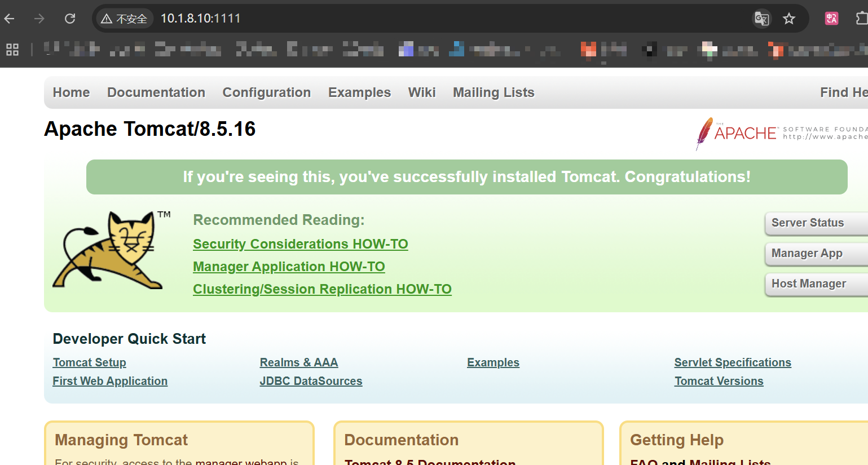Open the Tomcat Setup link
868x465 pixels.
(x=89, y=362)
